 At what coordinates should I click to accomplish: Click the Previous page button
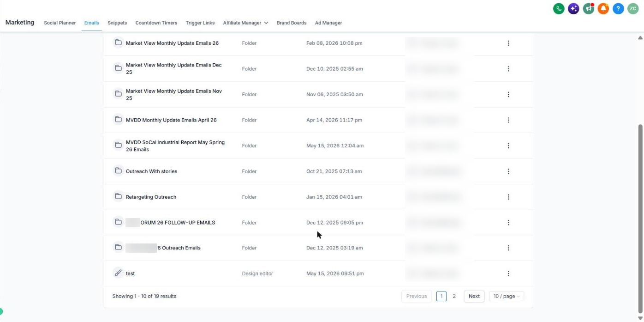(x=417, y=296)
